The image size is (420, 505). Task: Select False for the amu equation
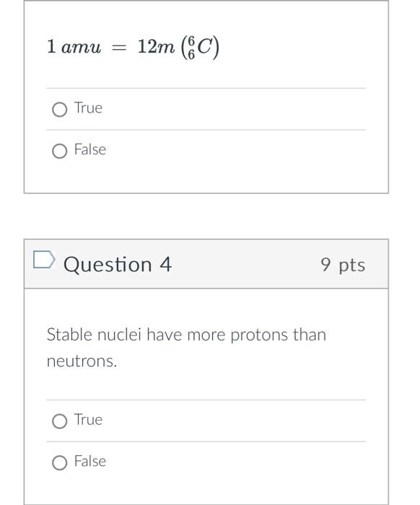[x=60, y=151]
